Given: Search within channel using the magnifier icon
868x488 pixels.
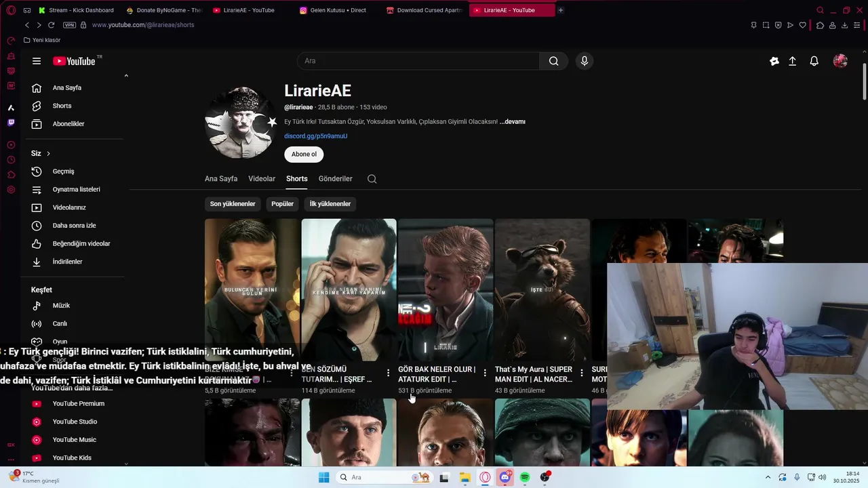Looking at the screenshot, I should tap(372, 179).
